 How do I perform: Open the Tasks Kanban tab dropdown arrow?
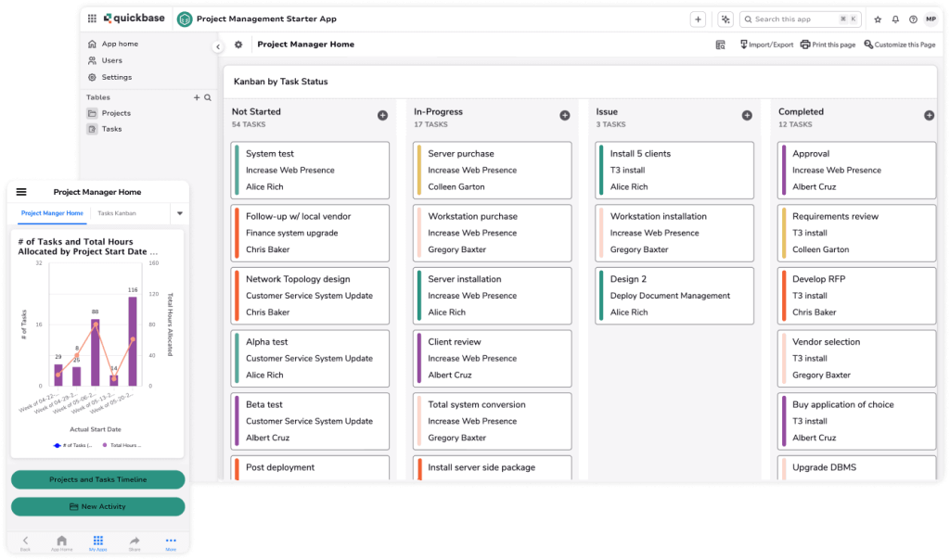pyautogui.click(x=180, y=213)
